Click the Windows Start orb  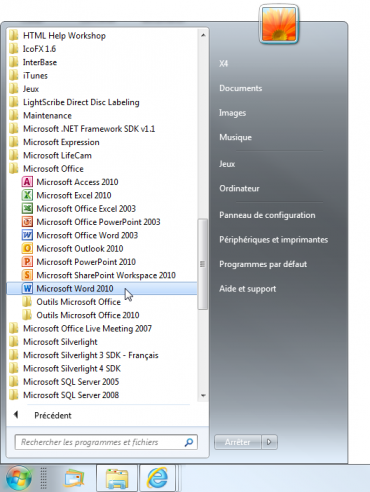tap(19, 479)
